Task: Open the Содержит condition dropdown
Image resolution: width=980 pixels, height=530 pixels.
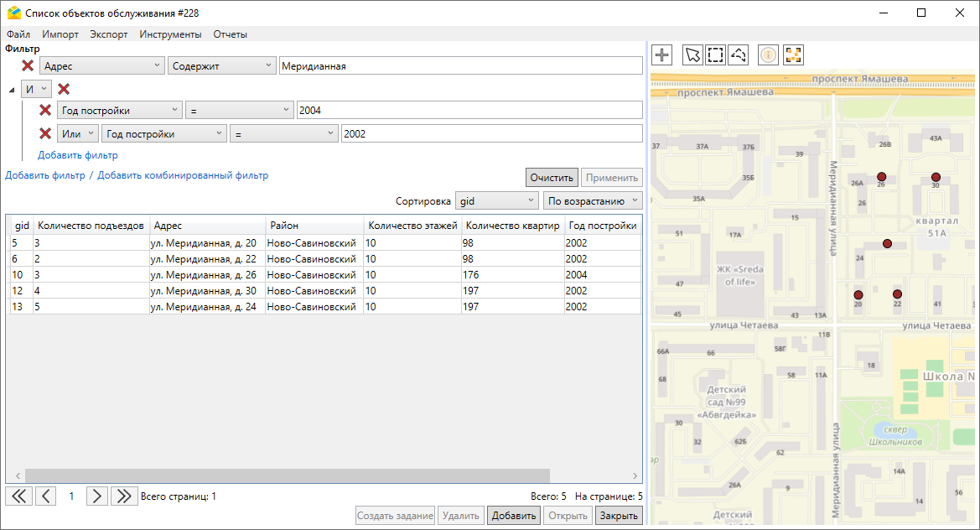Action: point(221,66)
